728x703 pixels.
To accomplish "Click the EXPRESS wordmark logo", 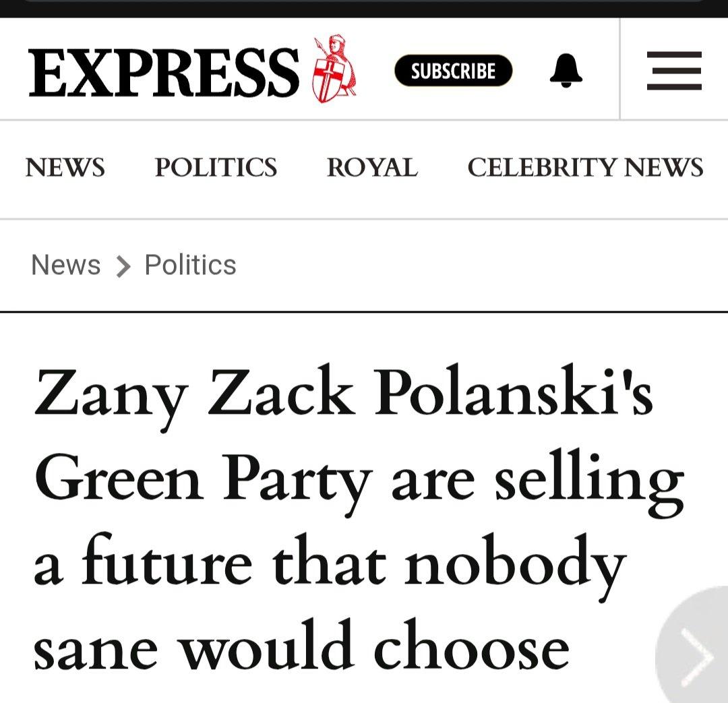I will 164,71.
